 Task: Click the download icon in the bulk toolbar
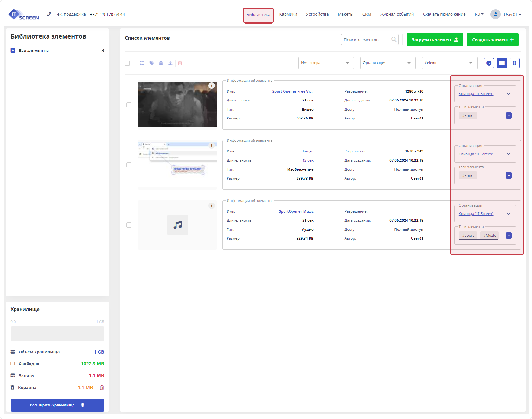tap(170, 63)
